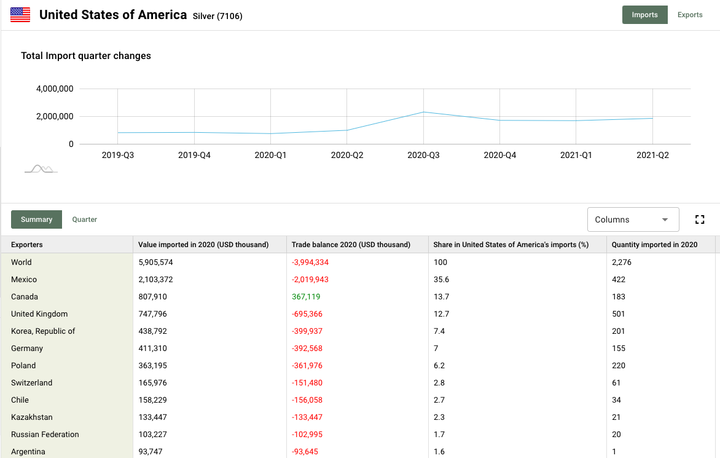
Task: Click the United States of America title
Action: [113, 15]
